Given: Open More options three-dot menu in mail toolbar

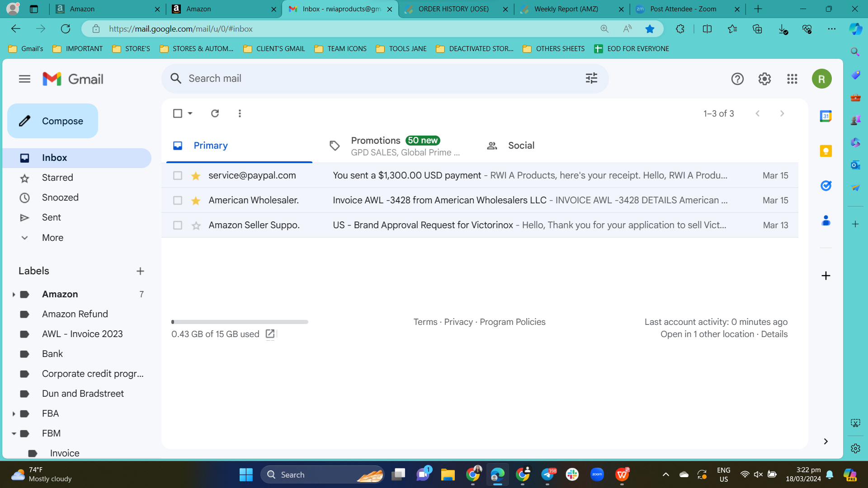Looking at the screenshot, I should [x=240, y=113].
